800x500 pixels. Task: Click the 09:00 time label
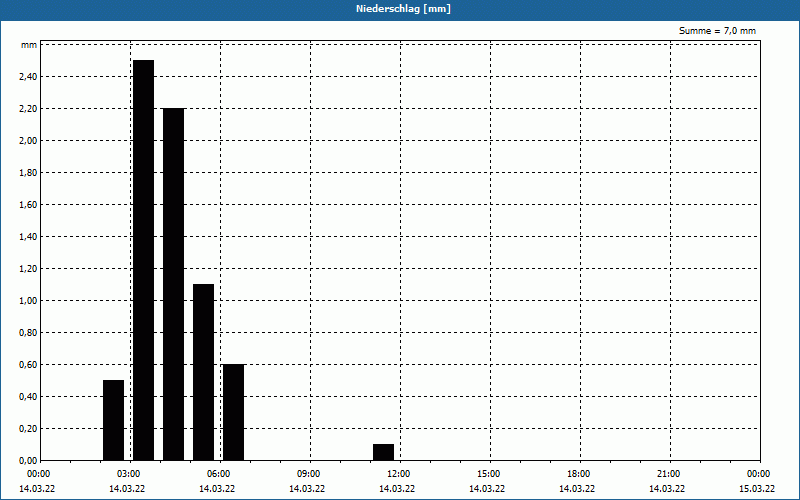pyautogui.click(x=311, y=474)
